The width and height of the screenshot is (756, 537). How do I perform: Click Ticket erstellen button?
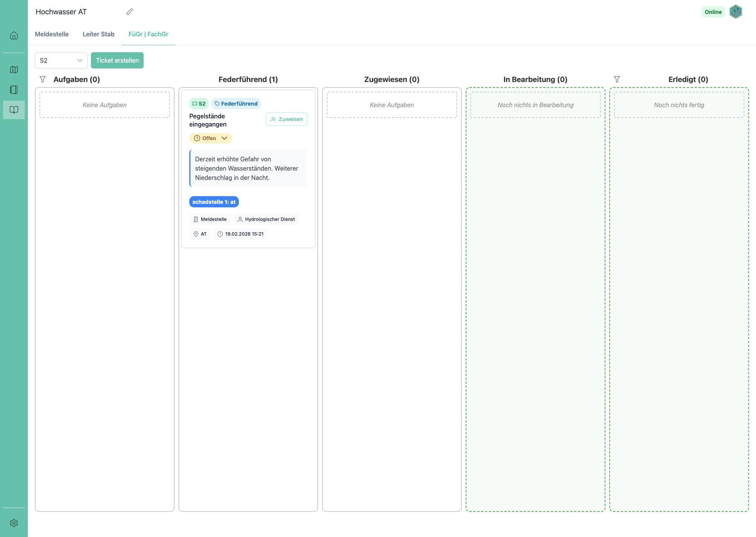coord(117,60)
